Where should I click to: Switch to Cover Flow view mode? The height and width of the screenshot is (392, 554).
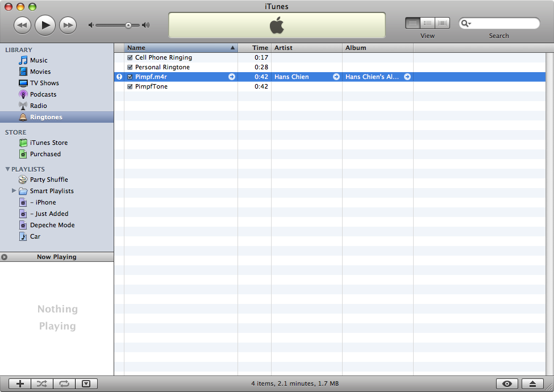click(x=443, y=23)
